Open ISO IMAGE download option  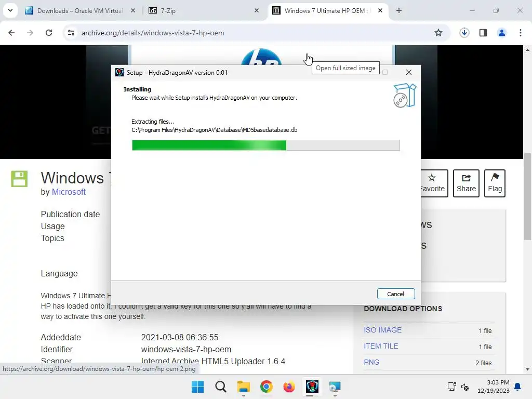(383, 330)
